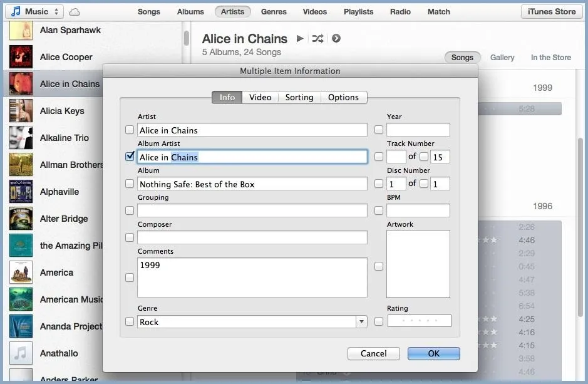Click into the Artist text field
This screenshot has height=384, width=588.
point(252,130)
